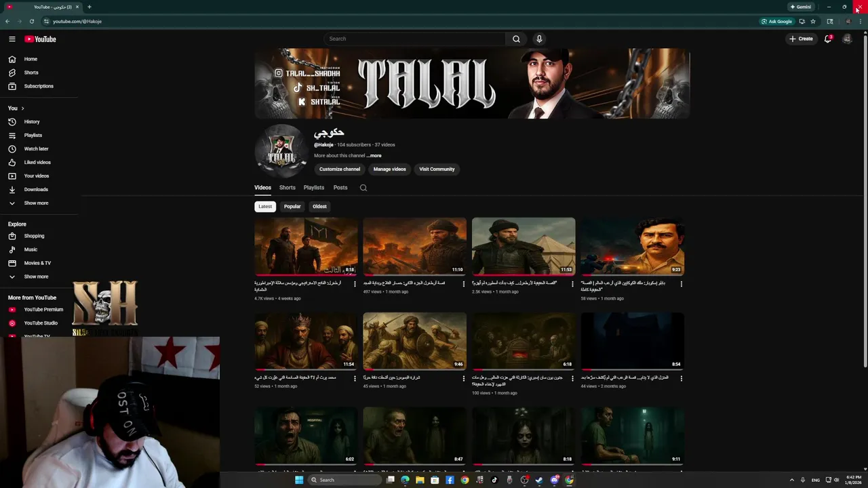
Task: Open Steam from the taskbar
Action: [x=539, y=480]
